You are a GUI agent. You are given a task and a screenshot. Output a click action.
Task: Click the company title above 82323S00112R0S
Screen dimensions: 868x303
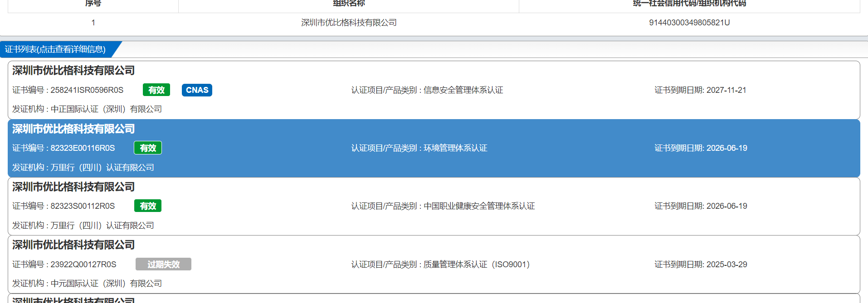tap(73, 187)
